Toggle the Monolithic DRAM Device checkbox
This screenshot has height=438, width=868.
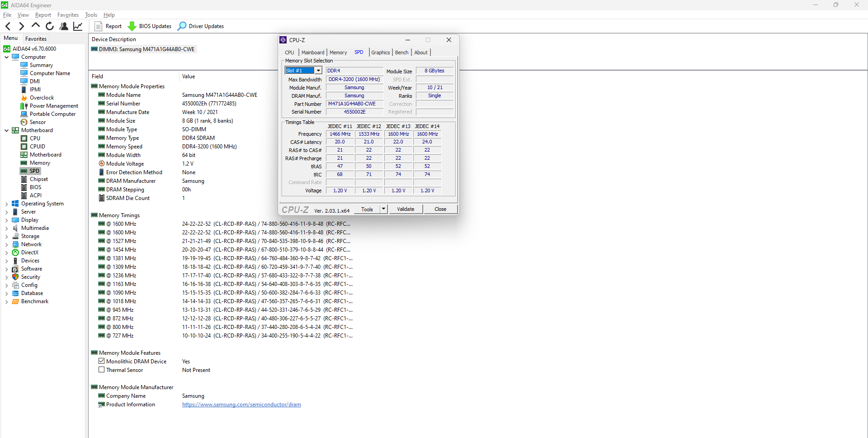102,361
